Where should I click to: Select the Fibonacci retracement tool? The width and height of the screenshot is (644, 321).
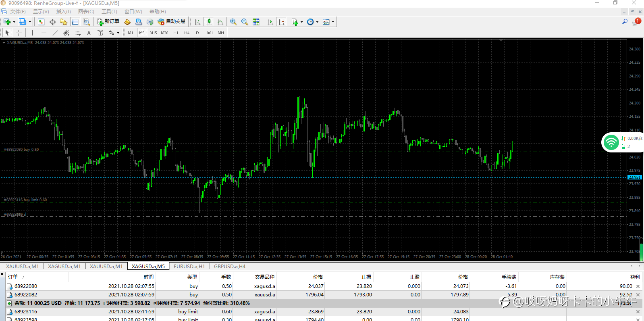tap(78, 33)
